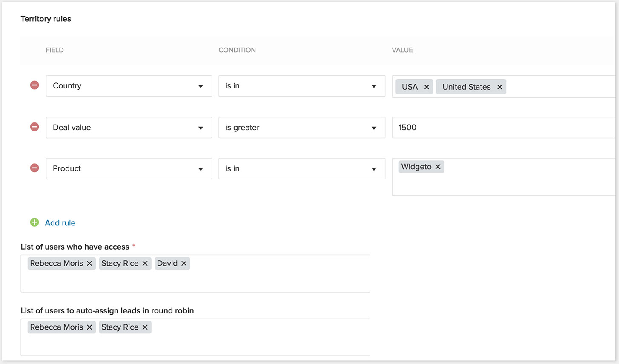Open the Deal value field dropdown

point(129,128)
